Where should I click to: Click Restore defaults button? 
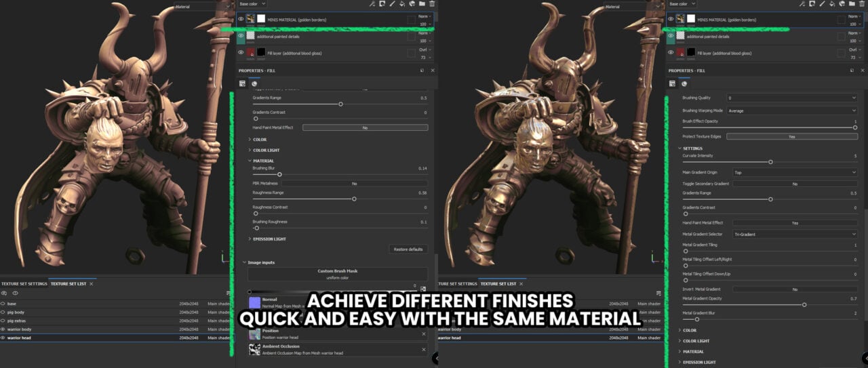(x=408, y=249)
